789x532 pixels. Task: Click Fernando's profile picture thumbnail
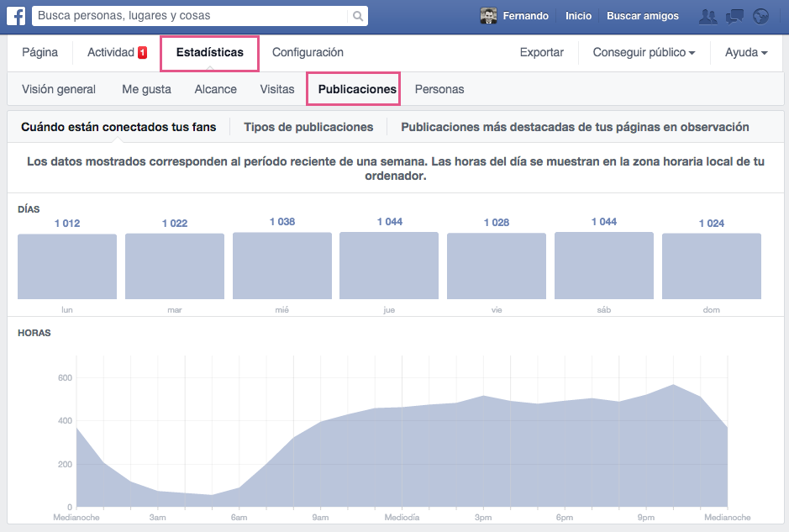(488, 16)
